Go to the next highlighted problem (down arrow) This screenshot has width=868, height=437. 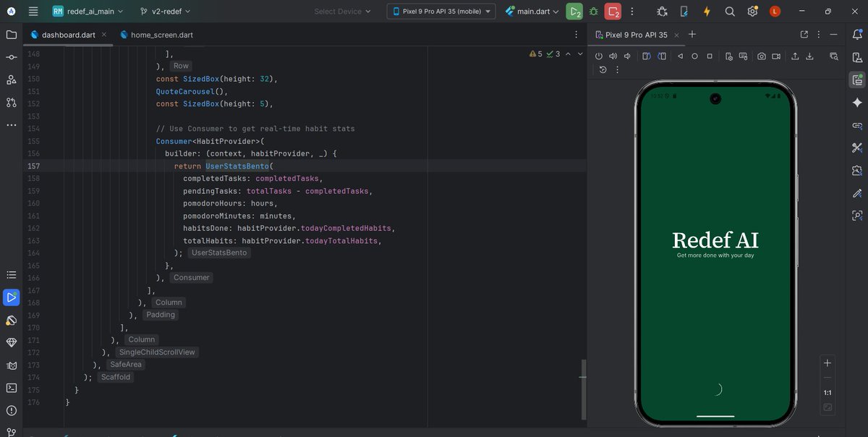pos(579,54)
